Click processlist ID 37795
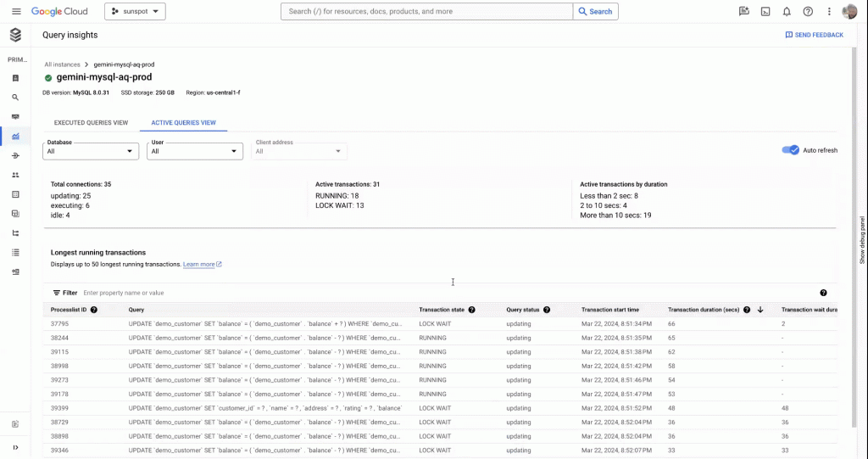This screenshot has width=868, height=459. point(60,324)
